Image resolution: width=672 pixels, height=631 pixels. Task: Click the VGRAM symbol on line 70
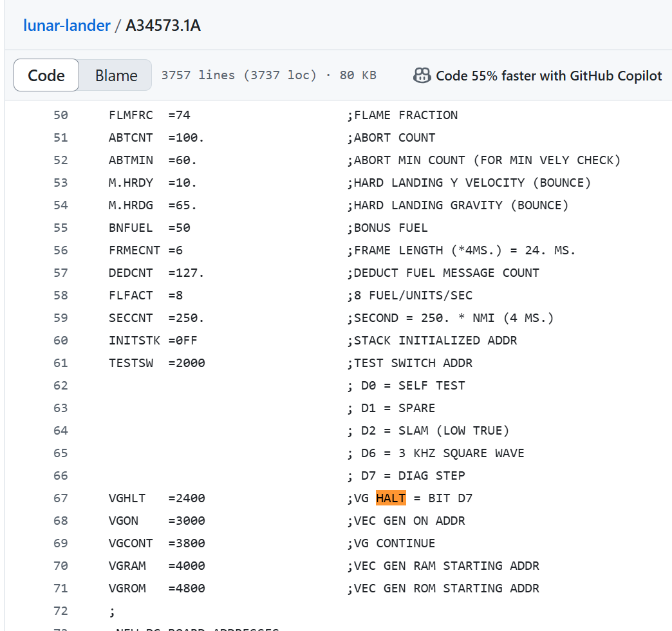click(127, 566)
